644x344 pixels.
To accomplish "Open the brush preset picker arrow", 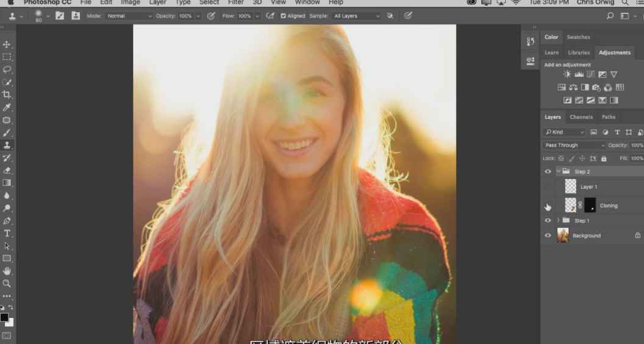I will (48, 16).
